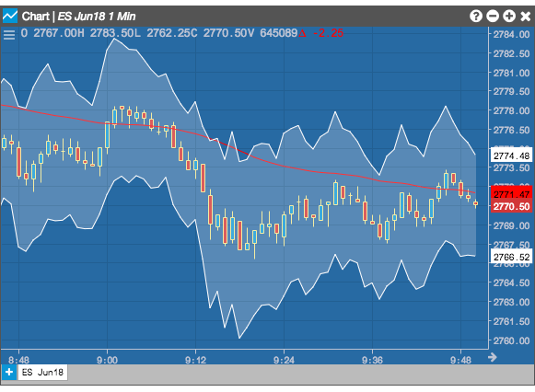Click the right arrow after the time axis
535x392 pixels.
click(x=493, y=357)
